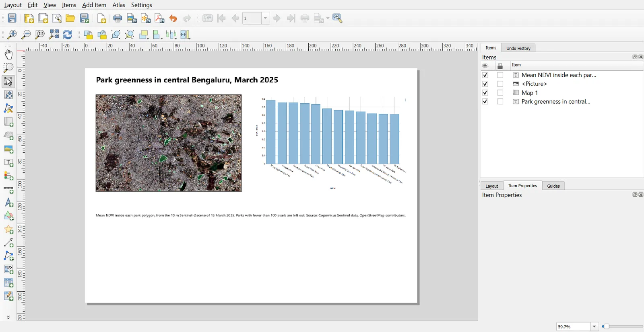
Task: Group the selected items
Action: [116, 35]
